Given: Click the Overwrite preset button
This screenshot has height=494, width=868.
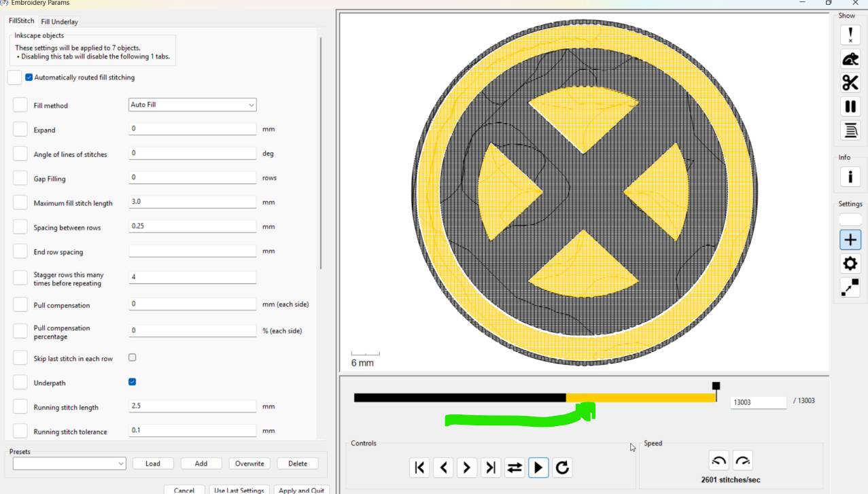Looking at the screenshot, I should pos(249,463).
